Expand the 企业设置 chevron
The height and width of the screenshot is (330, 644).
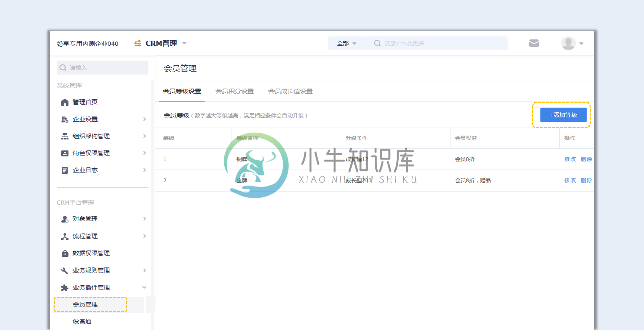145,119
